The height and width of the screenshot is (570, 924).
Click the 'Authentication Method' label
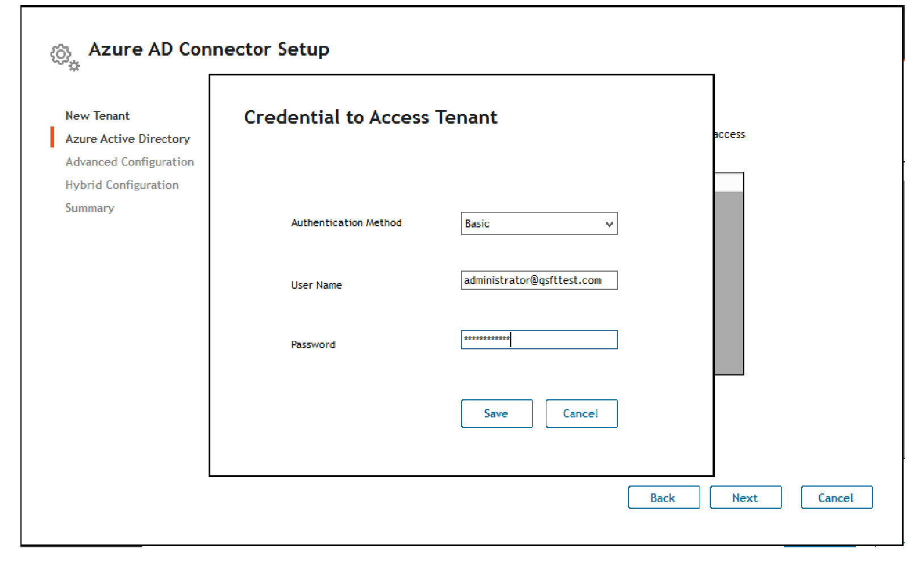click(346, 223)
